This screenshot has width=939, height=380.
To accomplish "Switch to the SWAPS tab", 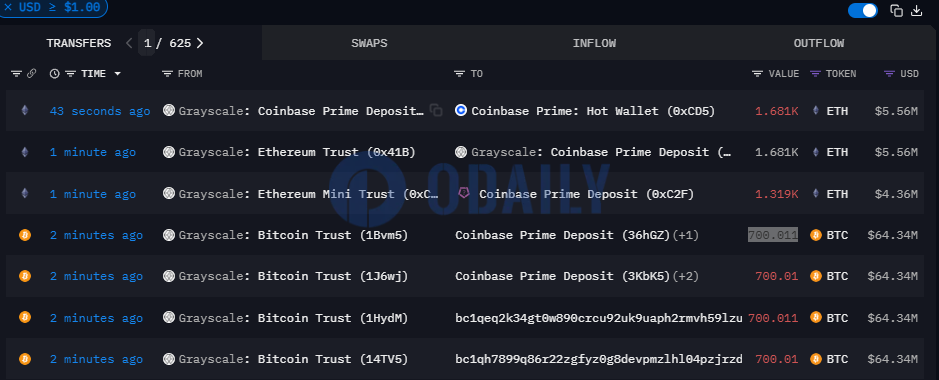I will point(369,43).
